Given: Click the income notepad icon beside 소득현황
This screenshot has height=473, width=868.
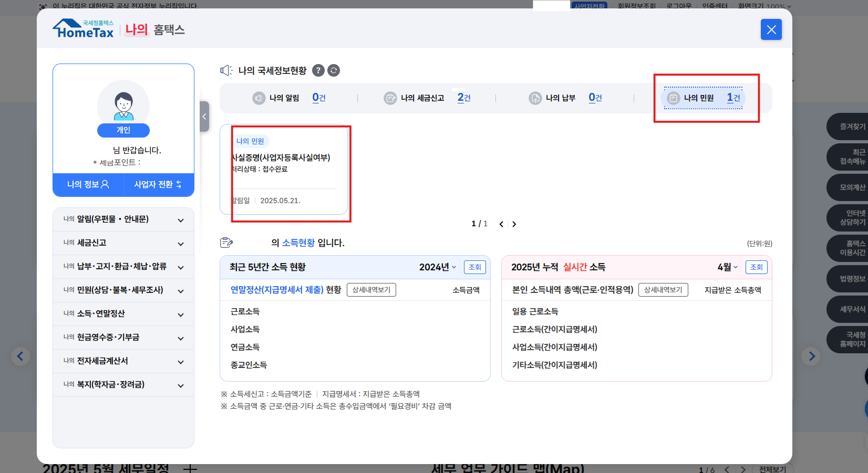Looking at the screenshot, I should point(226,243).
